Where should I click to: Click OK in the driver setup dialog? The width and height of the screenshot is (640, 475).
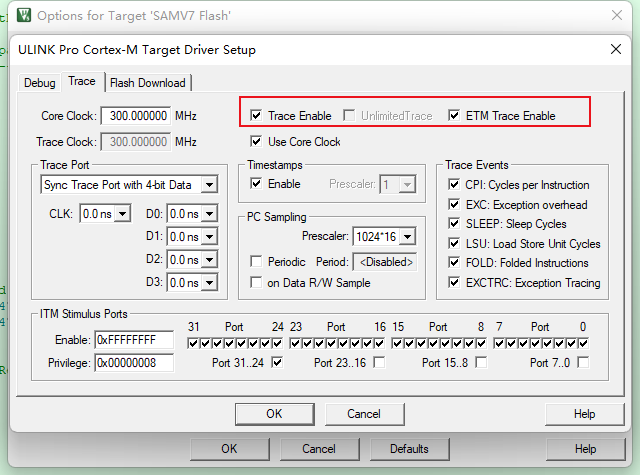[274, 414]
